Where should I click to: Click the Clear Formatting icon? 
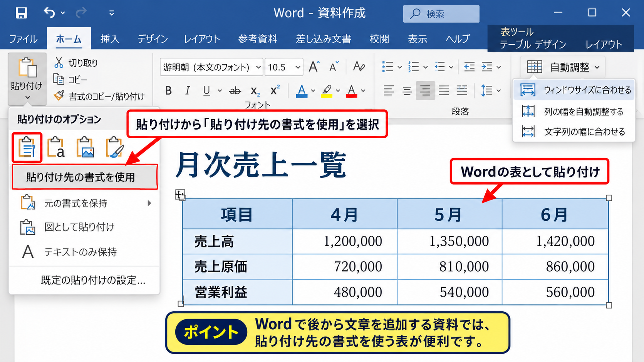point(359,67)
